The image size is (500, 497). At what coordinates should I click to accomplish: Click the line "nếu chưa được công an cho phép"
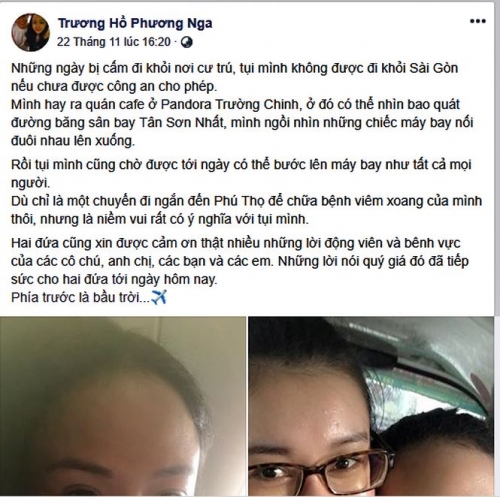[x=114, y=87]
